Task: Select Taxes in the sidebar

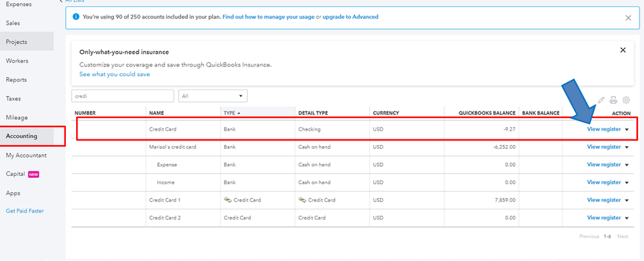Action: pyautogui.click(x=13, y=99)
